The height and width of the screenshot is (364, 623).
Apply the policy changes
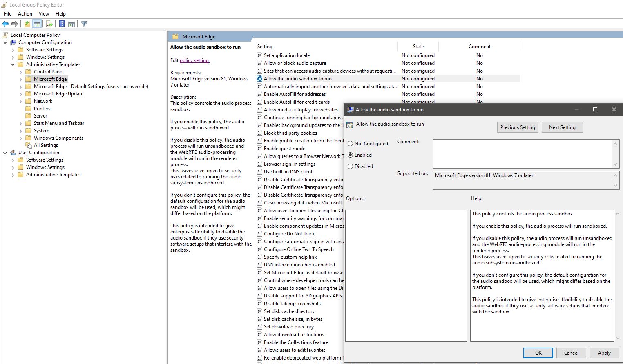[604, 353]
